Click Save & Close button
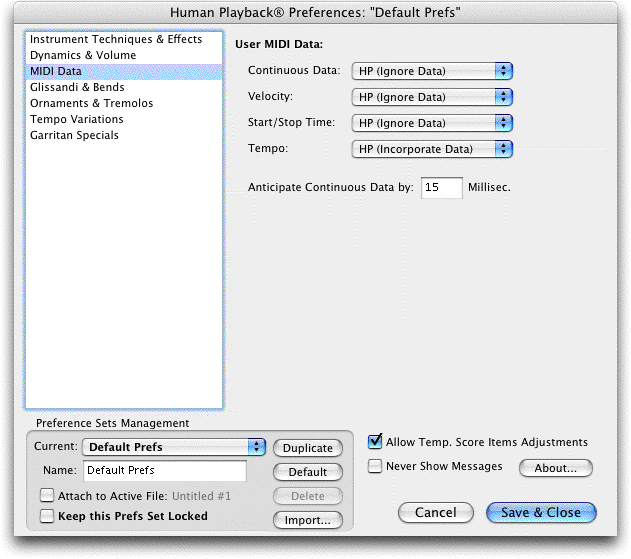 tap(541, 512)
